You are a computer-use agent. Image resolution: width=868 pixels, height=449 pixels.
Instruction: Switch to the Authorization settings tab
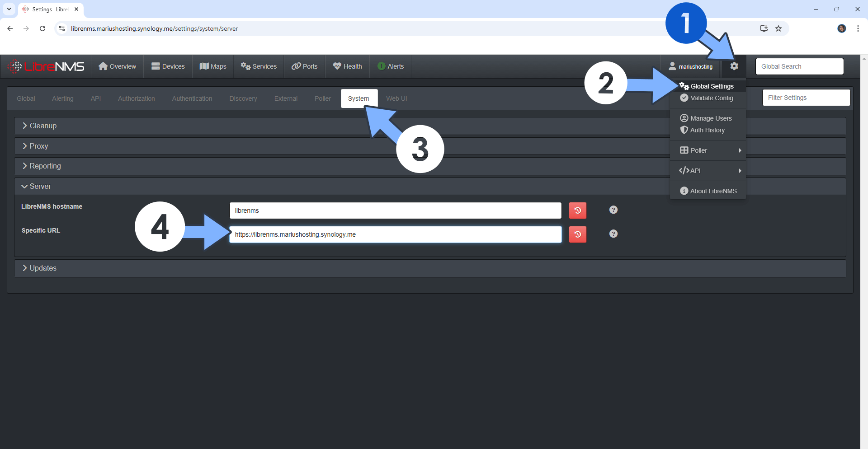(x=137, y=98)
